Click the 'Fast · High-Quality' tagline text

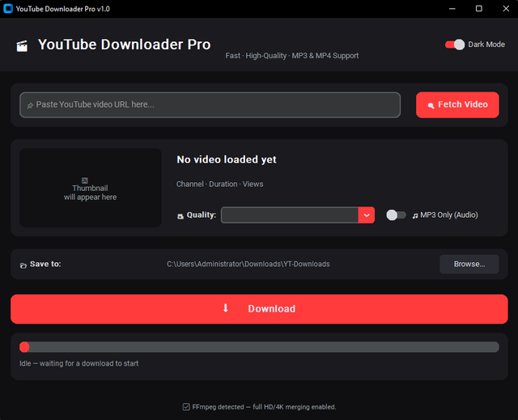click(292, 56)
